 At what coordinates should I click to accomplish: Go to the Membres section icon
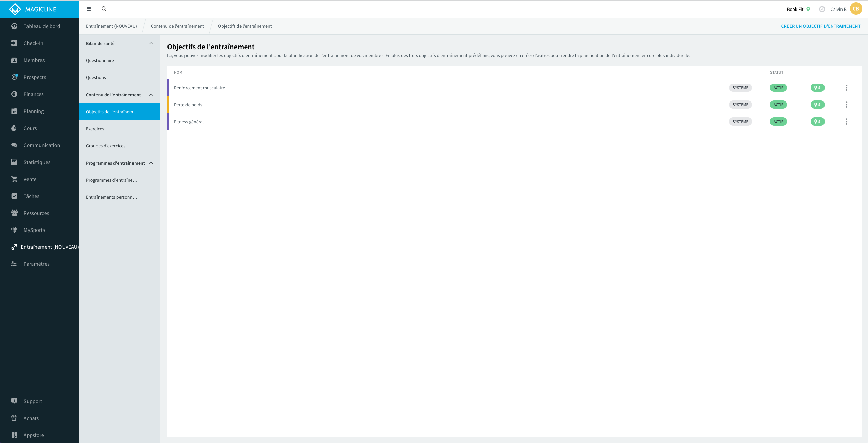coord(14,60)
